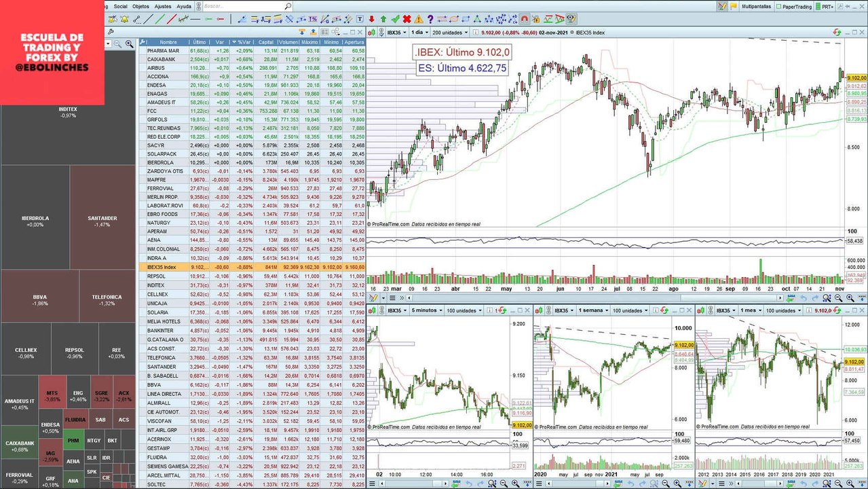Select the yellow warning triangle marker
Screen dimensions: 868x489
[x=418, y=19]
